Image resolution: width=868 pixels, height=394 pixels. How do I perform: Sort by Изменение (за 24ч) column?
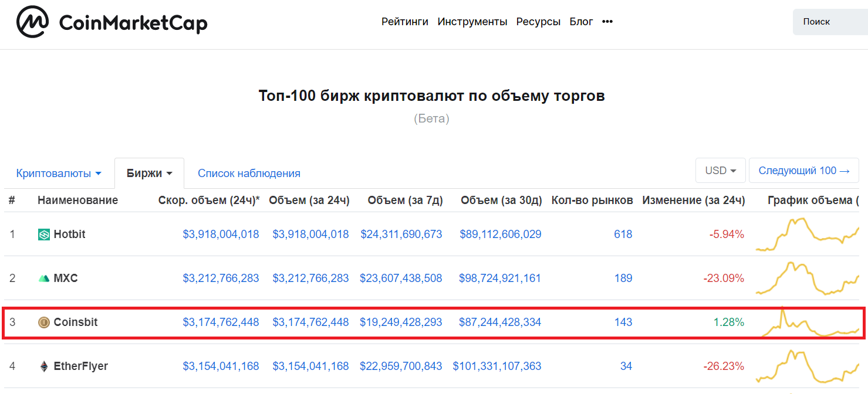click(694, 201)
